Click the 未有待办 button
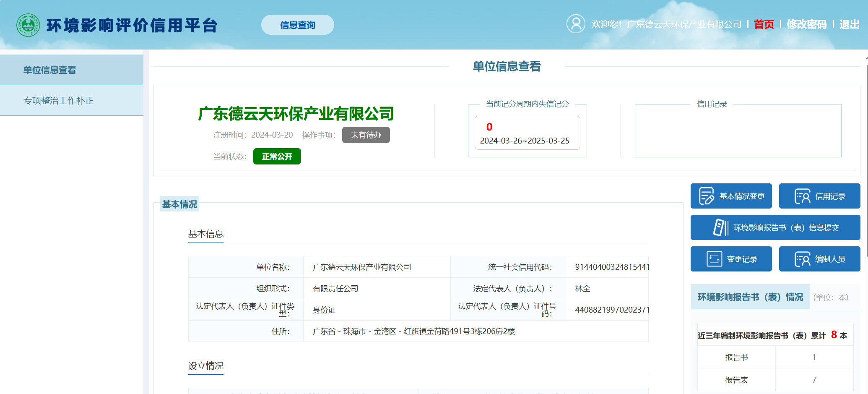Viewport: 868px width, 394px height. [x=366, y=135]
